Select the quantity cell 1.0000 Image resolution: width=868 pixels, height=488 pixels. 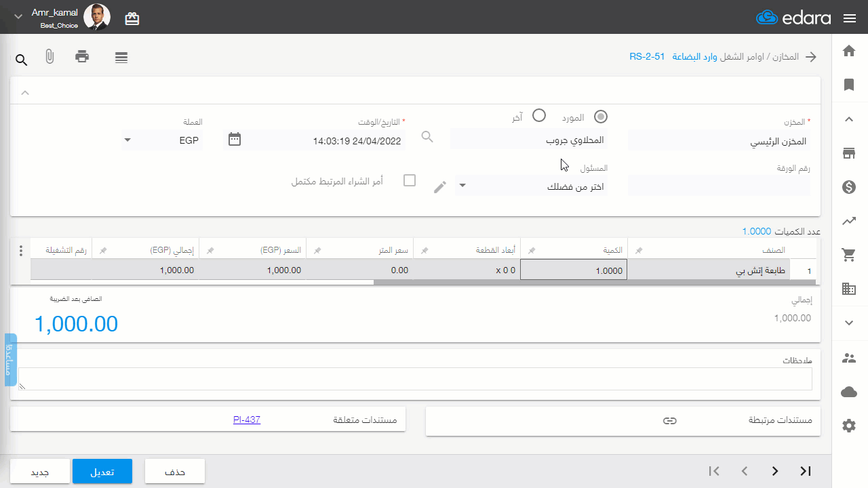(574, 270)
